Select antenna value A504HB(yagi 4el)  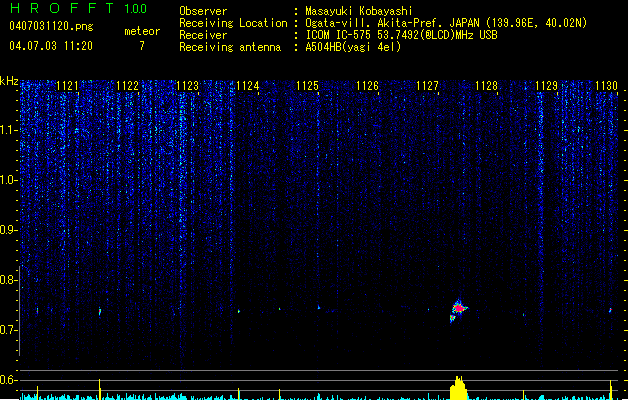pos(353,47)
